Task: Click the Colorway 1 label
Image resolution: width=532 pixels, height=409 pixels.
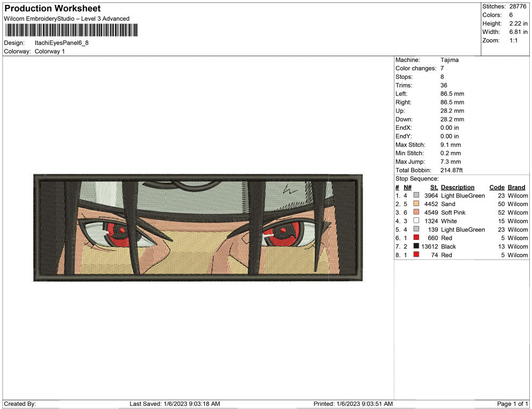Action: coord(52,52)
